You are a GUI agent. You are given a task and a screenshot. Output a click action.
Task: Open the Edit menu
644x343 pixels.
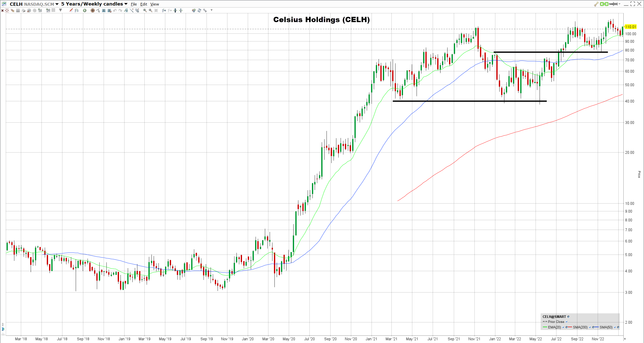[144, 4]
